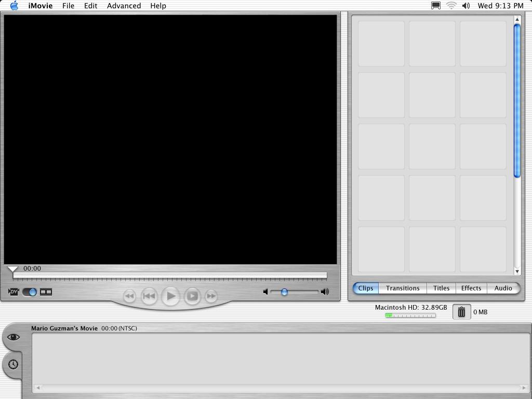Click on the scrubber bar
Screen dimensions: 532x399
(170, 275)
